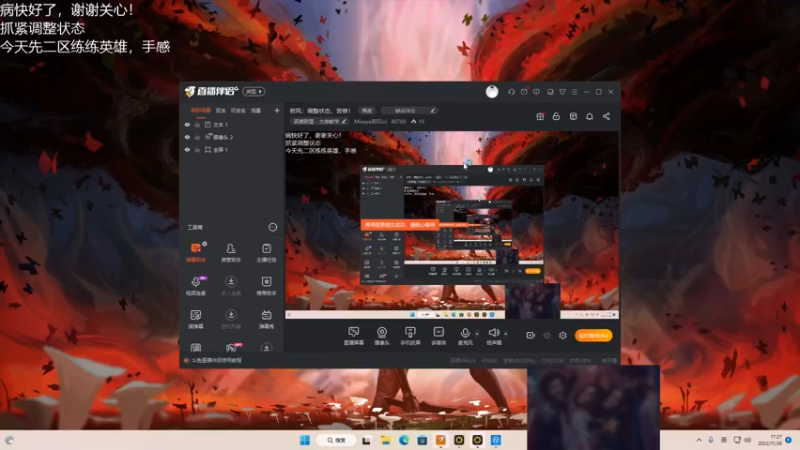This screenshot has width=800, height=450.
Task: Open the 弹幕秀 TV-shaped tool
Action: [x=266, y=319]
